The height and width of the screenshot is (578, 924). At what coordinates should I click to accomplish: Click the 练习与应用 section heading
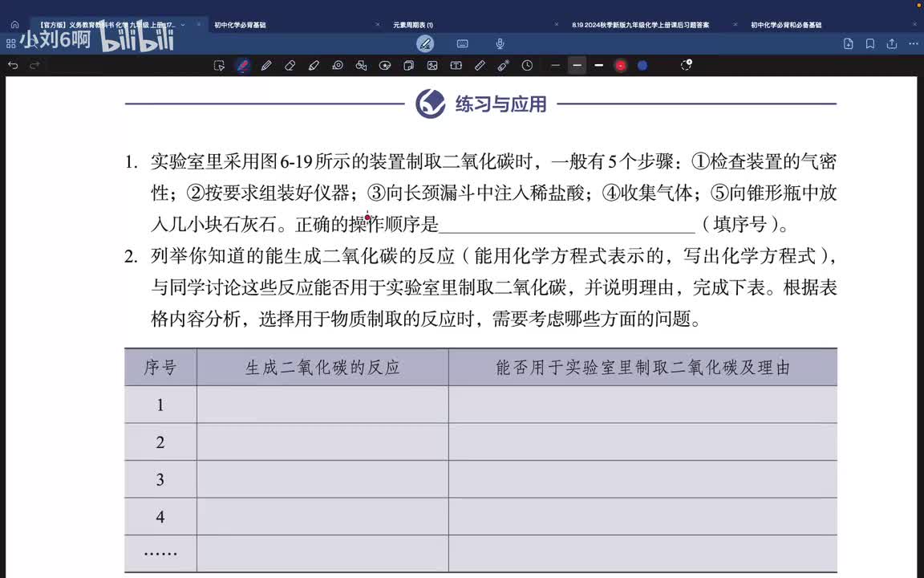pyautogui.click(x=500, y=104)
